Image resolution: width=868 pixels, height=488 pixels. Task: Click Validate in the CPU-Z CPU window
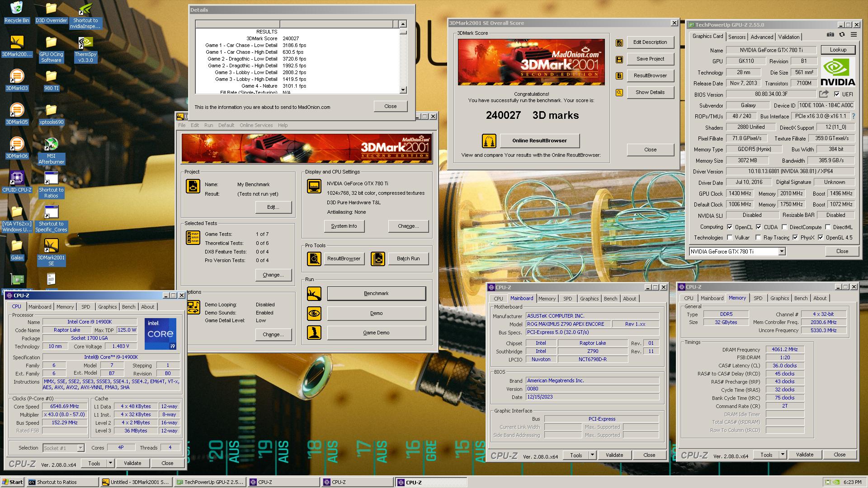[x=132, y=463]
